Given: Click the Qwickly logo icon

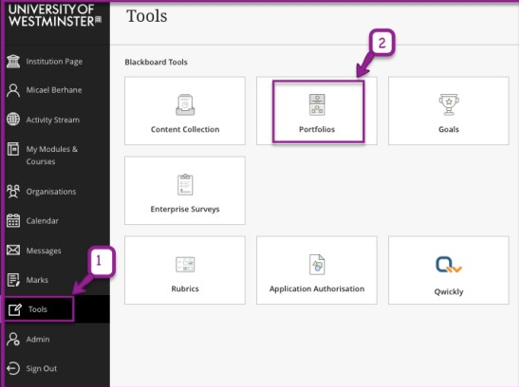Looking at the screenshot, I should click(449, 265).
